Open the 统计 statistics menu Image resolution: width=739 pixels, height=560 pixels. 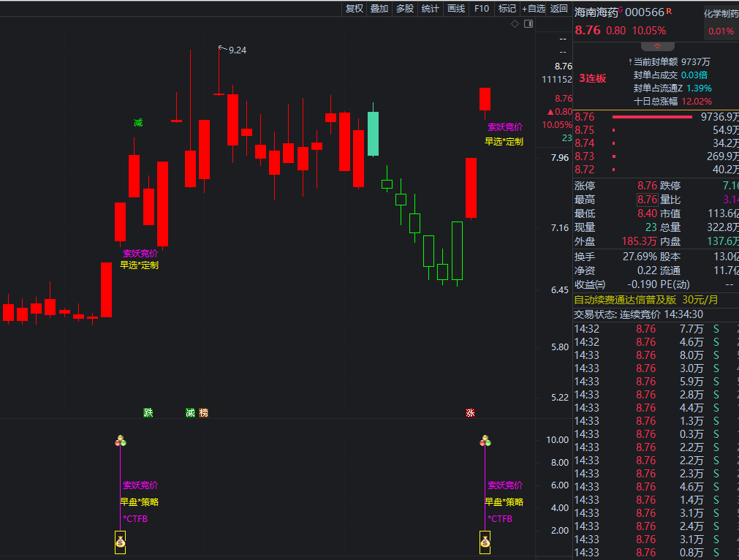click(x=431, y=9)
